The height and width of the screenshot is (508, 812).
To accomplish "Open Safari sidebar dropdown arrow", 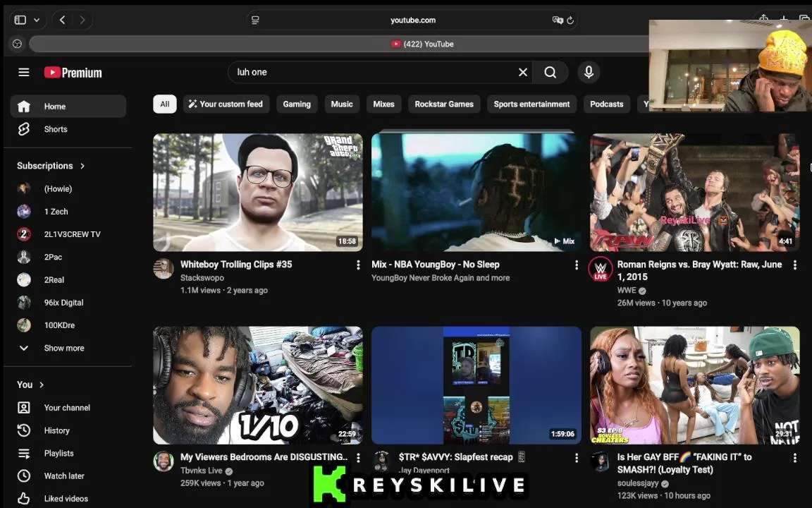I will (x=37, y=20).
